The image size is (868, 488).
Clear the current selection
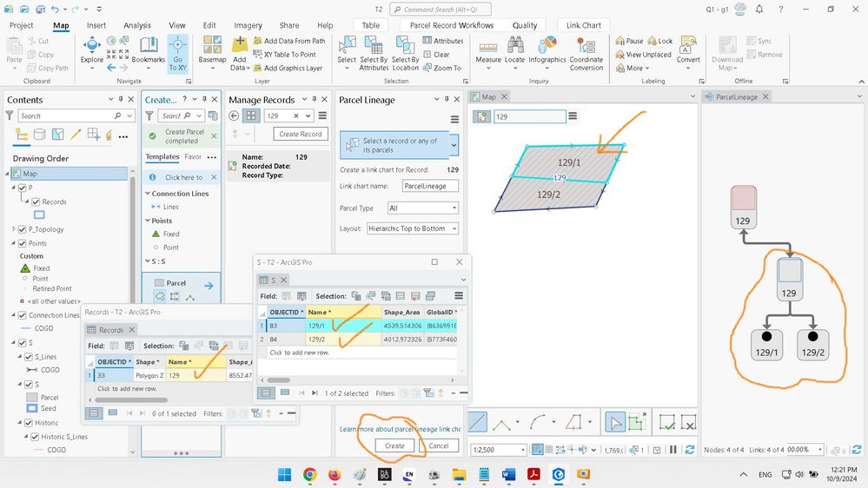click(x=436, y=54)
